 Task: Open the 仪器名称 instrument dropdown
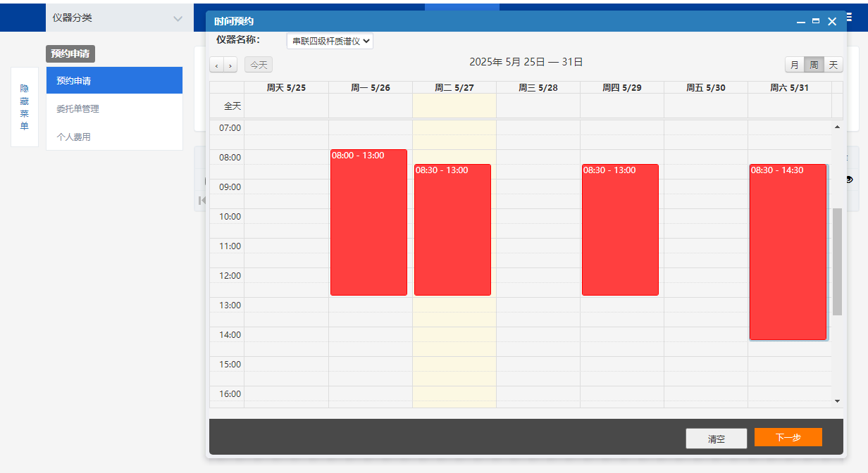pos(330,41)
